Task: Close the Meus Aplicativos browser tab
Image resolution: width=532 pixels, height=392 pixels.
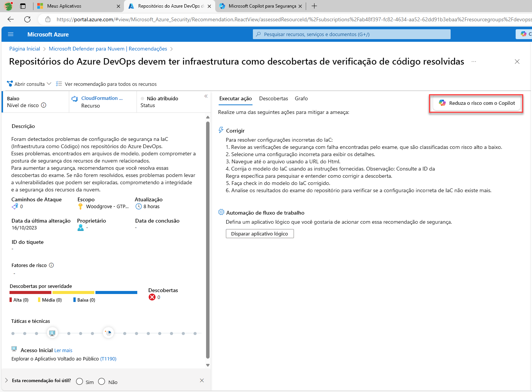Action: tap(118, 6)
